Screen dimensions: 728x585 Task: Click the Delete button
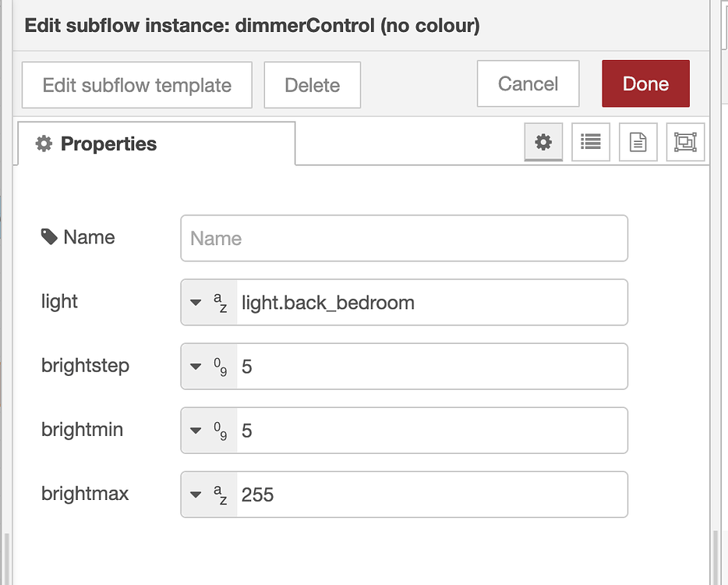coord(312,83)
